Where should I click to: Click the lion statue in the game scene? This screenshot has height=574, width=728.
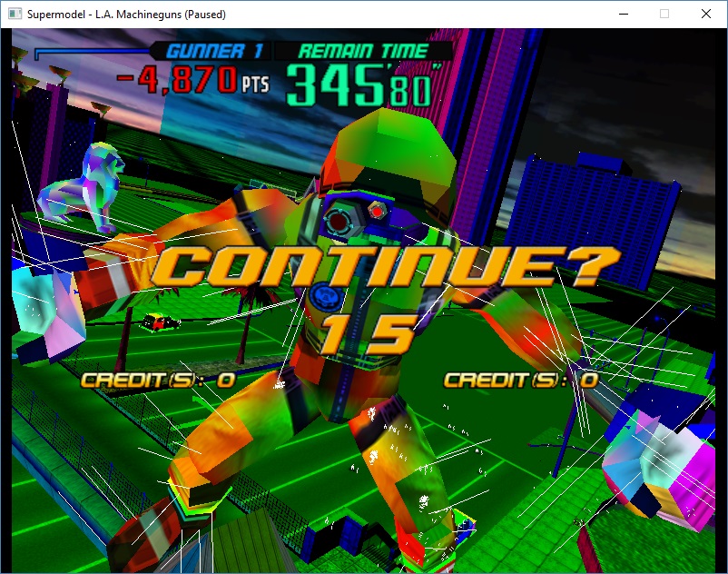pos(82,187)
